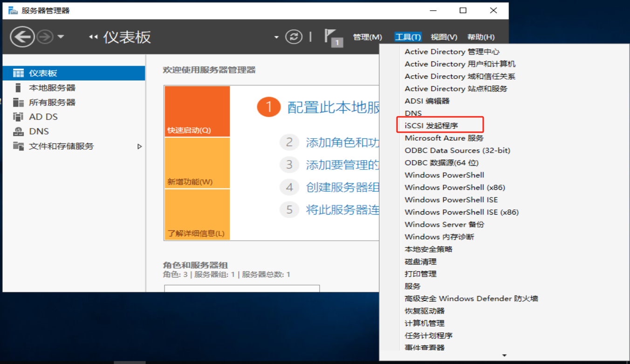This screenshot has width=630, height=364.
Task: Open 服务 from the Tools menu
Action: click(412, 286)
